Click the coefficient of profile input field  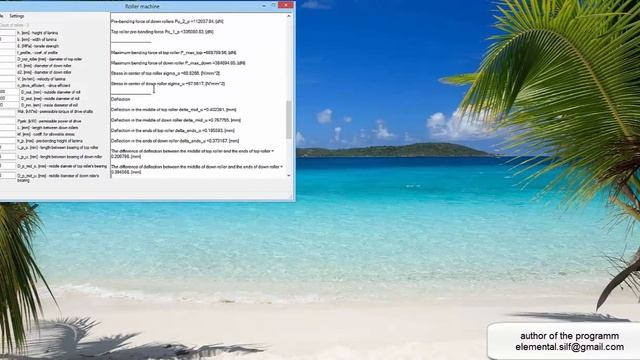point(8,52)
